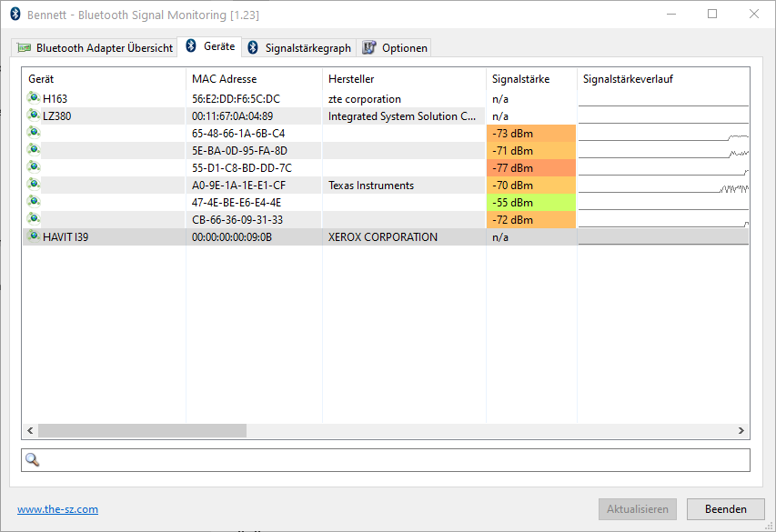Click device icon in row 47-4E-BE-E6-E4-4E

point(33,201)
